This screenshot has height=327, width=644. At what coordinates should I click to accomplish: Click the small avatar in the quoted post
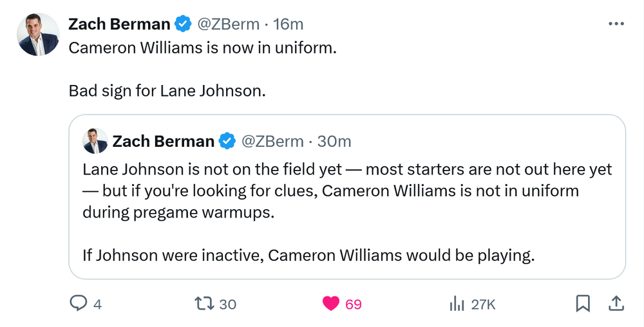pos(95,141)
